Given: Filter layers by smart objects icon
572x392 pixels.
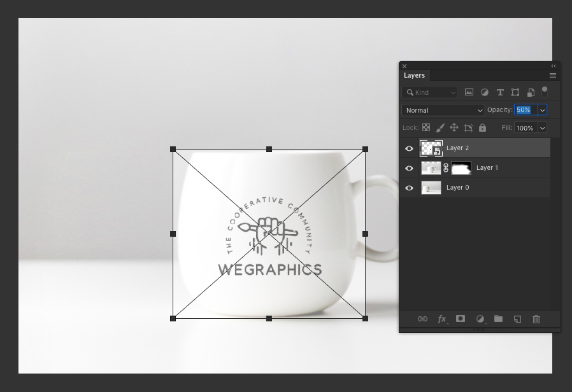Looking at the screenshot, I should pos(531,92).
